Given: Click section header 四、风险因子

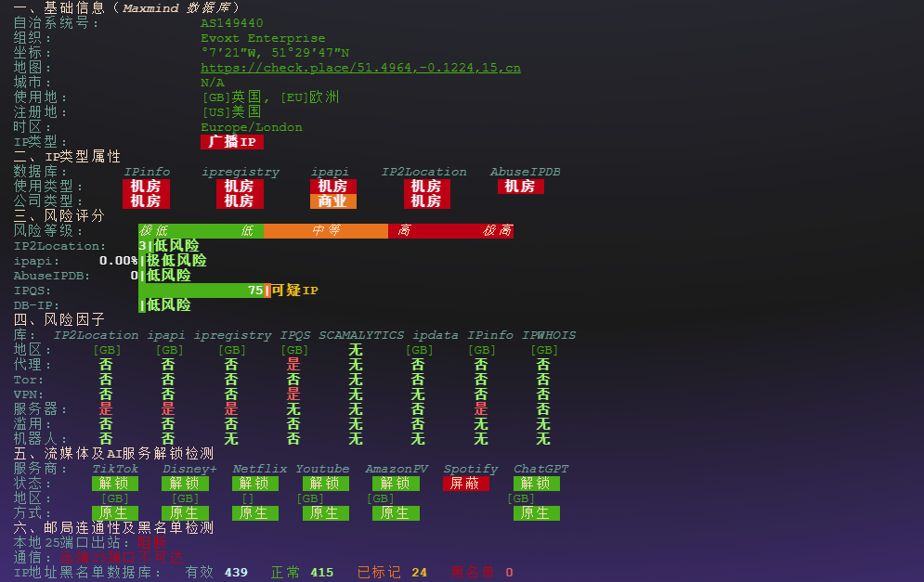Looking at the screenshot, I should [59, 320].
